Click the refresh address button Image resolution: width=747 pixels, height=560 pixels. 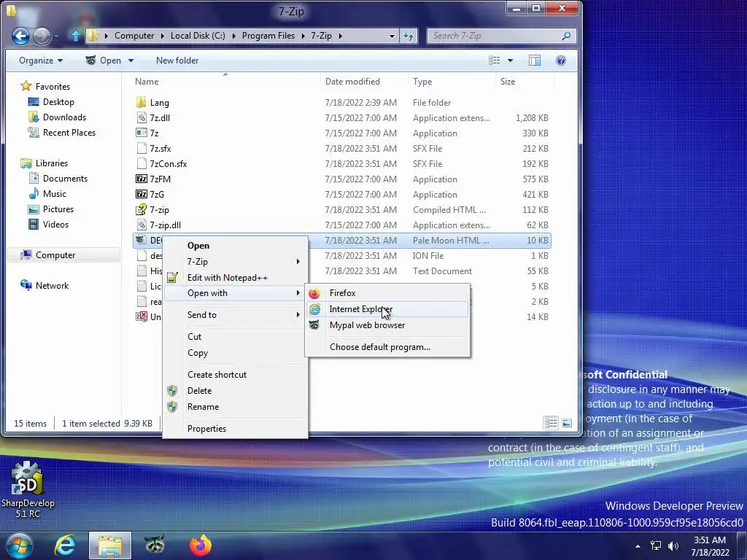(x=409, y=36)
